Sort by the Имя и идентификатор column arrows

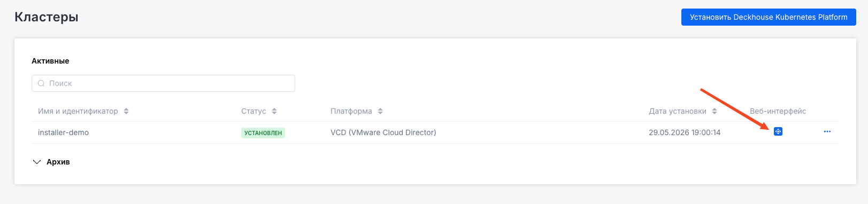[126, 111]
